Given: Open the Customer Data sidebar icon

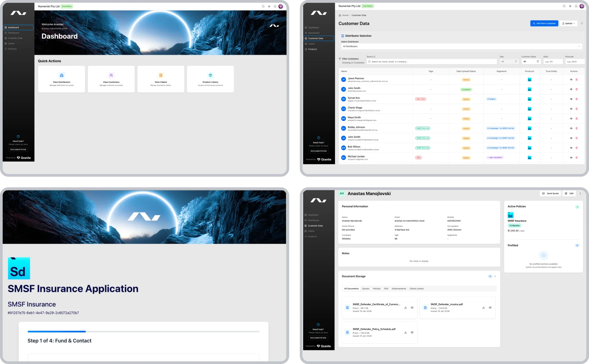Looking at the screenshot, I should pyautogui.click(x=305, y=38).
